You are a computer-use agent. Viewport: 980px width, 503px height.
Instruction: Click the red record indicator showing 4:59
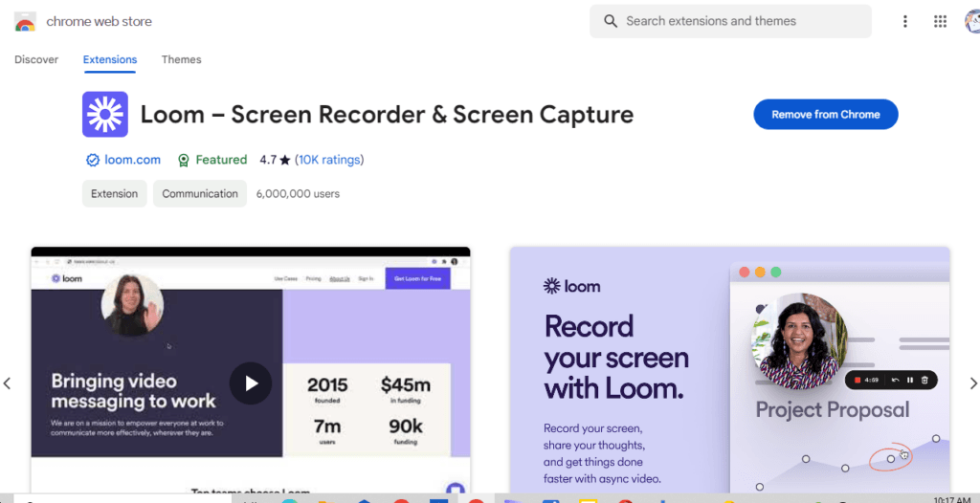pos(857,380)
